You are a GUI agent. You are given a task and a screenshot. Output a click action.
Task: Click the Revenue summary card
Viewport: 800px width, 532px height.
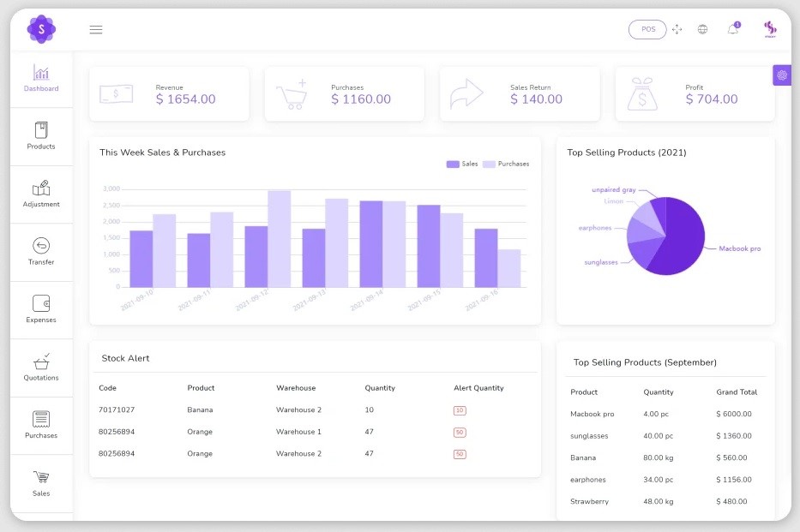point(169,94)
